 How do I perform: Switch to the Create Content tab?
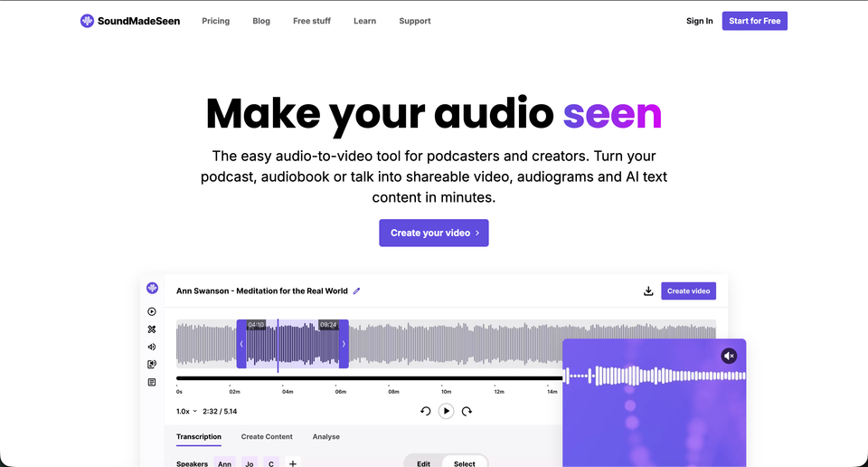click(x=267, y=436)
